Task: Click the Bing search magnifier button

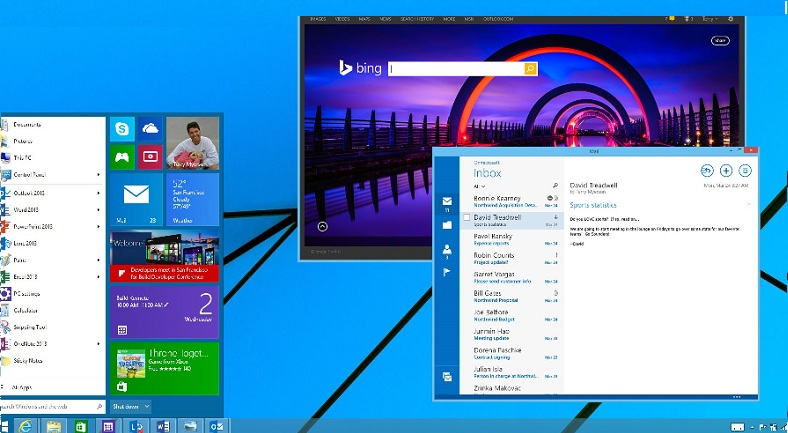Action: click(531, 68)
